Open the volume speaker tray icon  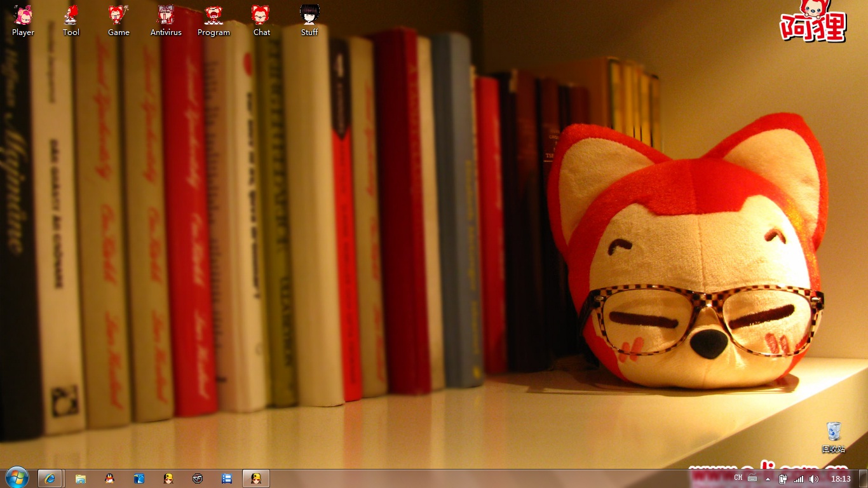pyautogui.click(x=814, y=479)
